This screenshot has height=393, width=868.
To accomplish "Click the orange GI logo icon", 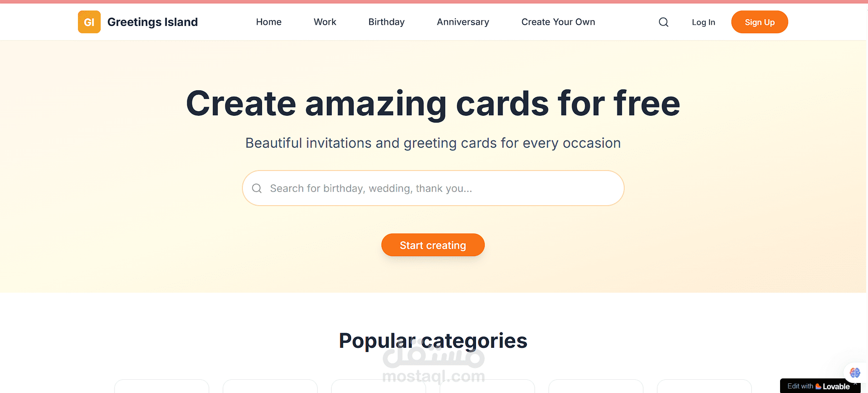I will click(89, 22).
